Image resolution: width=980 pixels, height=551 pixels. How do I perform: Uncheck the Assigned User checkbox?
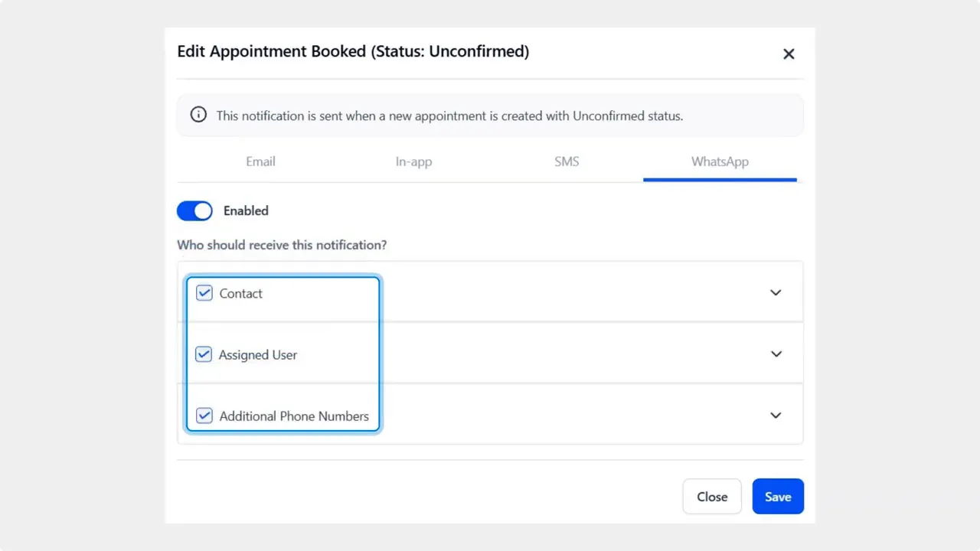(204, 354)
